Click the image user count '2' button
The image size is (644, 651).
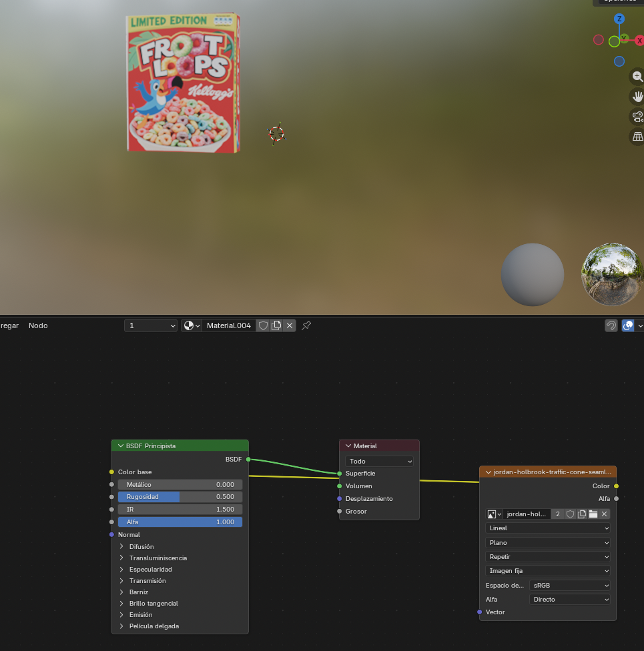click(x=558, y=514)
